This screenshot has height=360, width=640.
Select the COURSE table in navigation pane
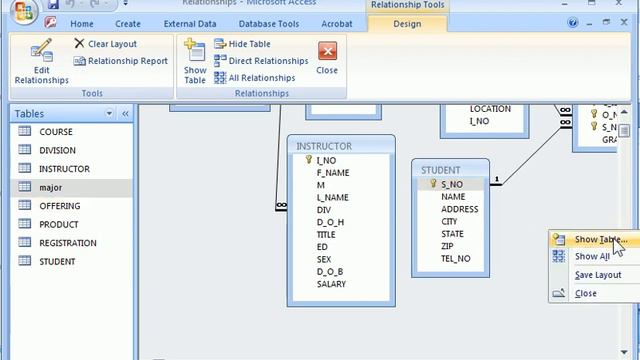tap(71, 131)
